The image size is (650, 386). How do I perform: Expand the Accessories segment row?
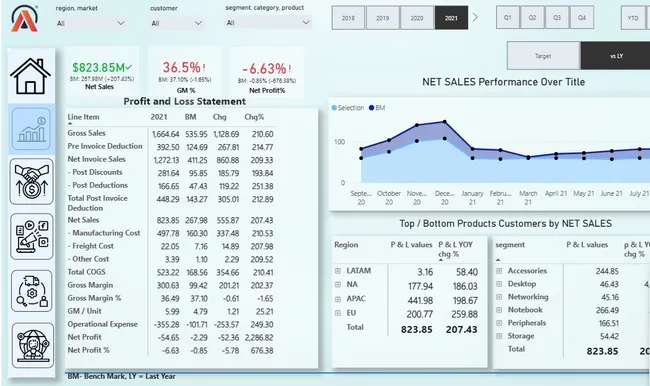(x=499, y=271)
